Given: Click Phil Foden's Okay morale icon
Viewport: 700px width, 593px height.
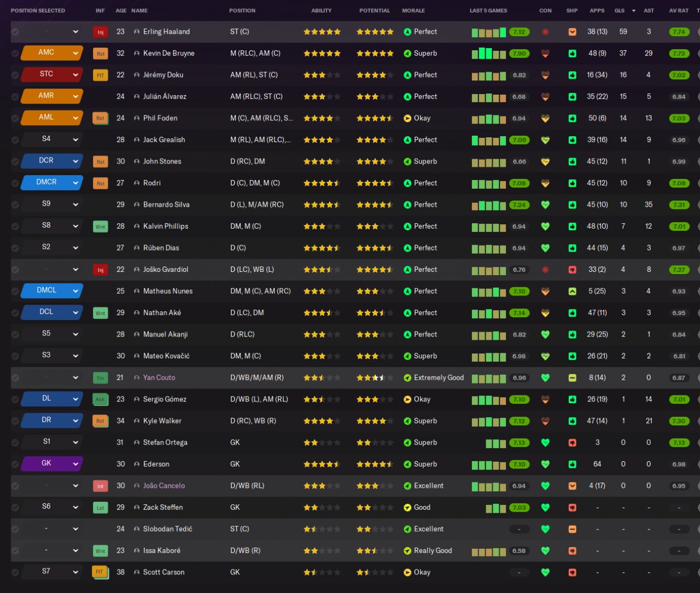Looking at the screenshot, I should click(x=407, y=118).
